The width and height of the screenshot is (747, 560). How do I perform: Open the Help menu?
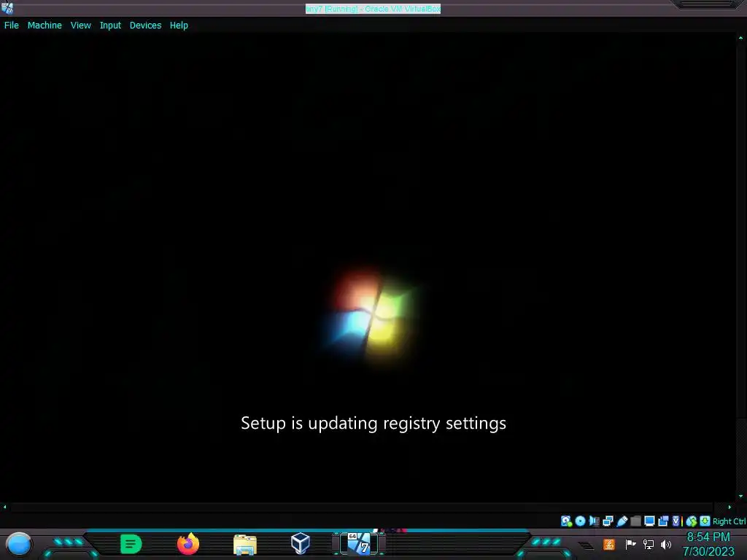[179, 26]
